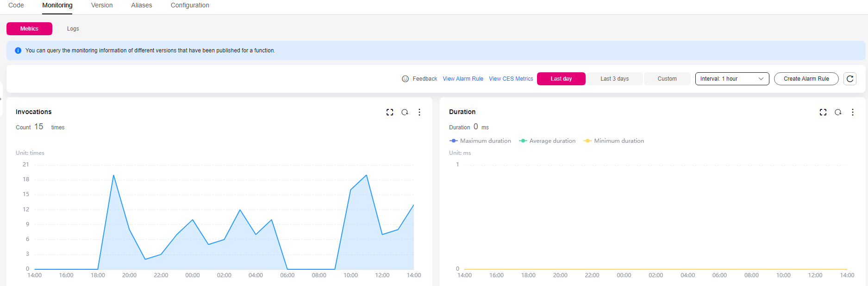Viewport: 868px width, 286px height.
Task: Follow the View Alarm Rule link
Action: pyautogui.click(x=463, y=79)
